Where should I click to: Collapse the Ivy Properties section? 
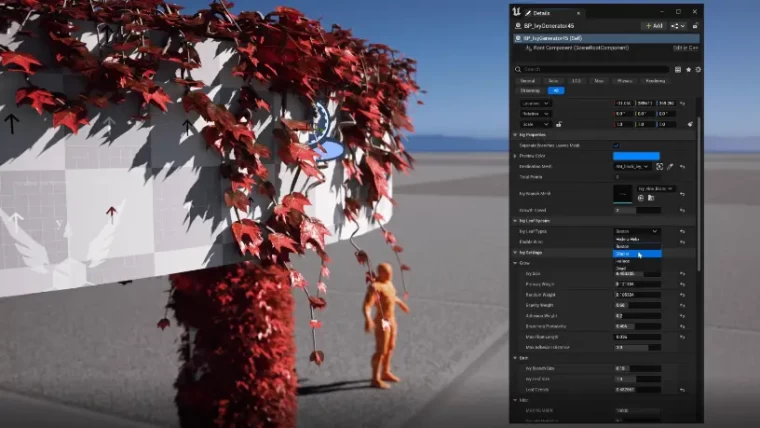tap(515, 135)
